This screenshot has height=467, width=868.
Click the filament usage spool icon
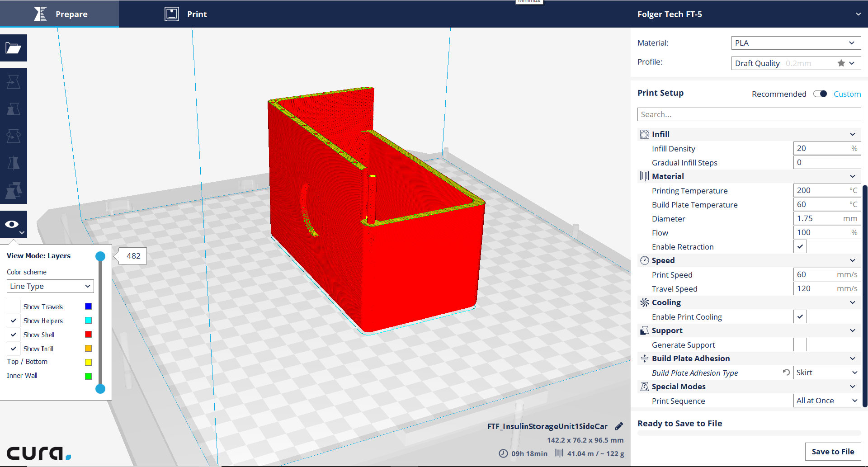(559, 453)
